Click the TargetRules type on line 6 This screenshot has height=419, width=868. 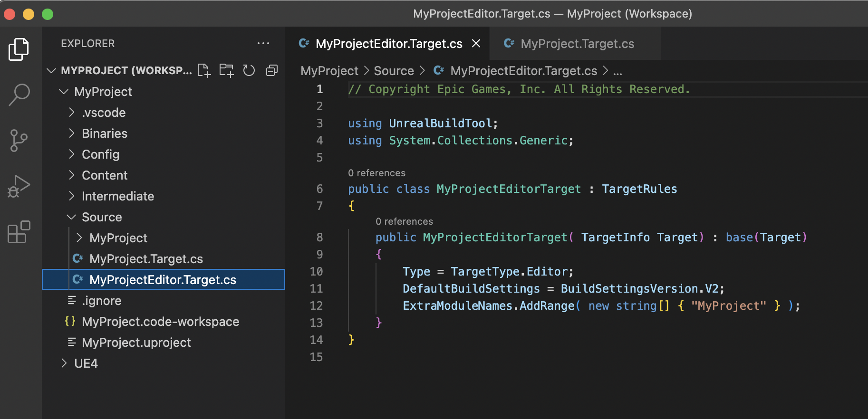pyautogui.click(x=639, y=189)
